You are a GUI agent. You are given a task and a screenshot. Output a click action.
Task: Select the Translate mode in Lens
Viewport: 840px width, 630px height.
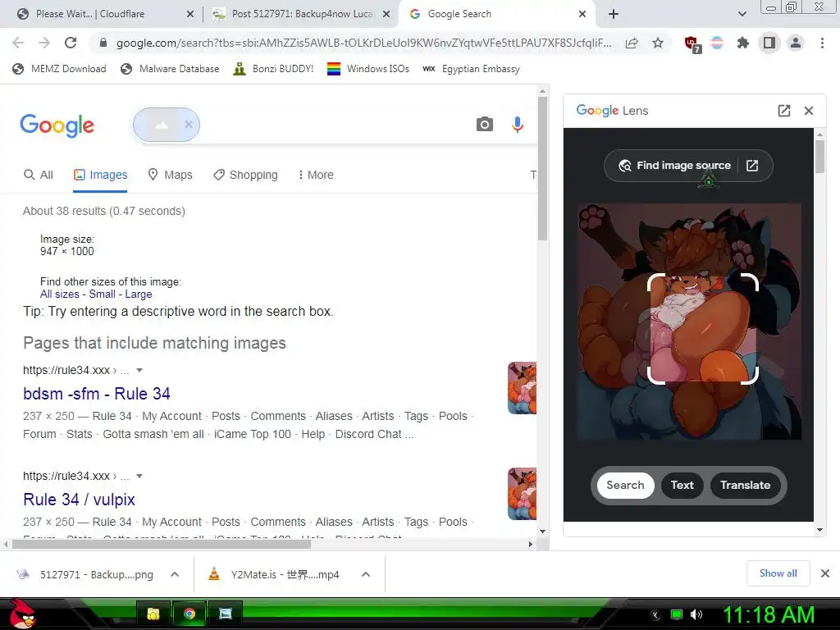[x=745, y=485]
